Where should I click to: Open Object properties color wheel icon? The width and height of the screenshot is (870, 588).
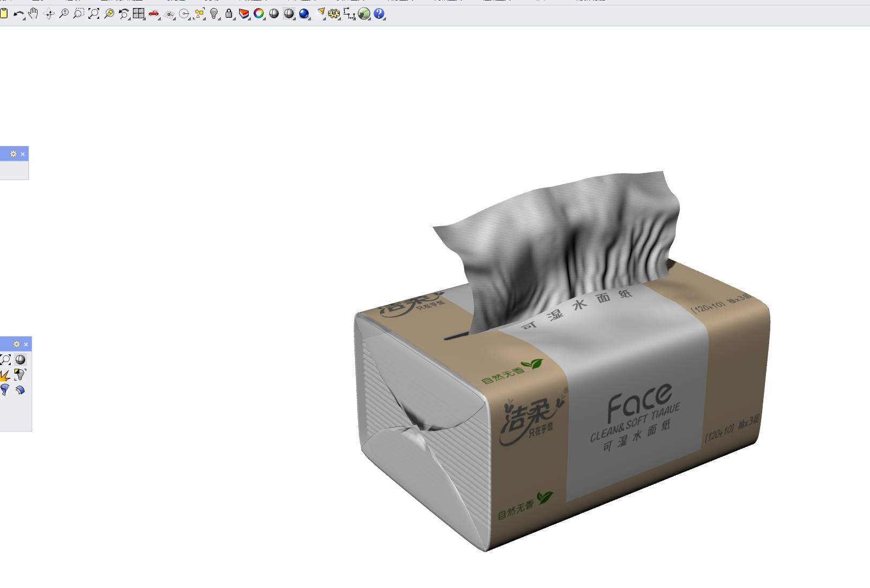[x=259, y=13]
